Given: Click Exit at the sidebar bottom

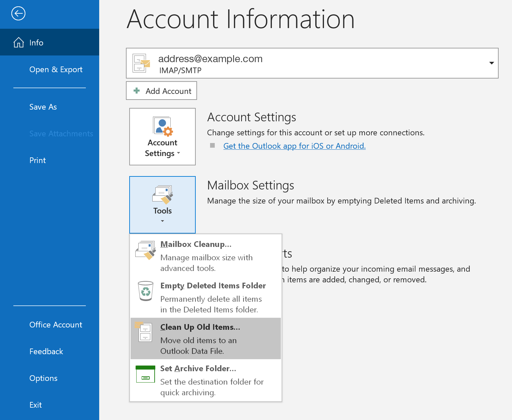Looking at the screenshot, I should 35,405.
